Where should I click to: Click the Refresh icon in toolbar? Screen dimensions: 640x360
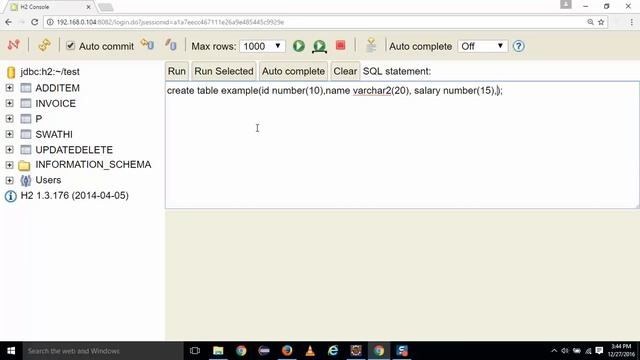click(x=44, y=45)
